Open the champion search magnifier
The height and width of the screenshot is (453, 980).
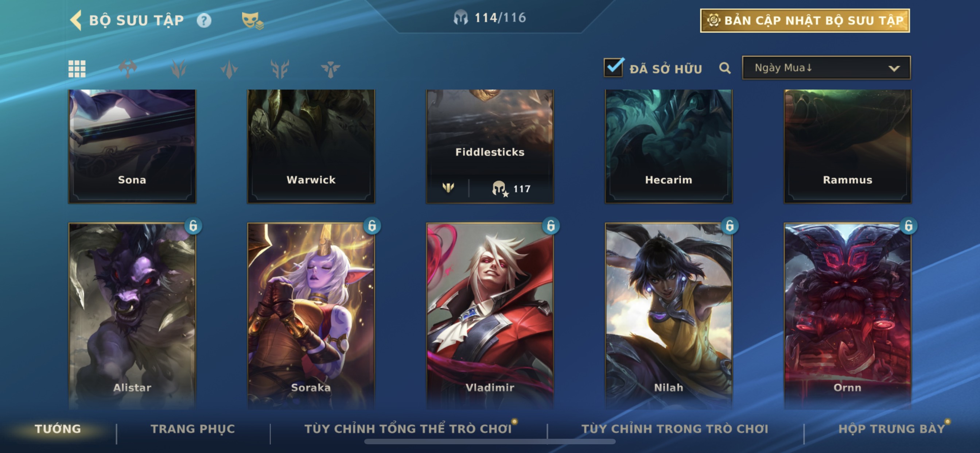(x=725, y=68)
